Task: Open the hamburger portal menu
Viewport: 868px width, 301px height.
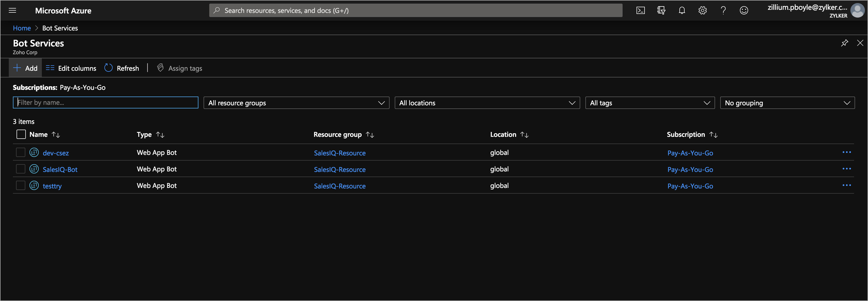Action: (x=12, y=10)
